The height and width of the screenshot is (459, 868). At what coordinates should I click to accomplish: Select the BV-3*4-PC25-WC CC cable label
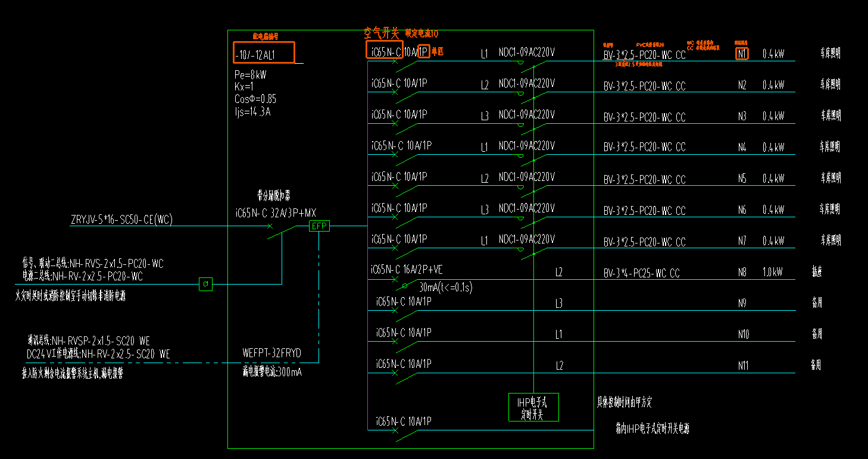[x=641, y=273]
